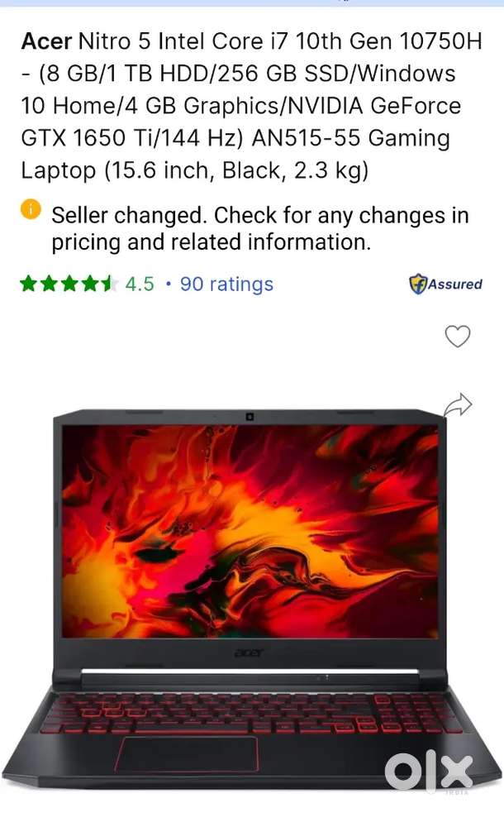
Task: Tap the seller changed notice text
Action: tap(260, 229)
